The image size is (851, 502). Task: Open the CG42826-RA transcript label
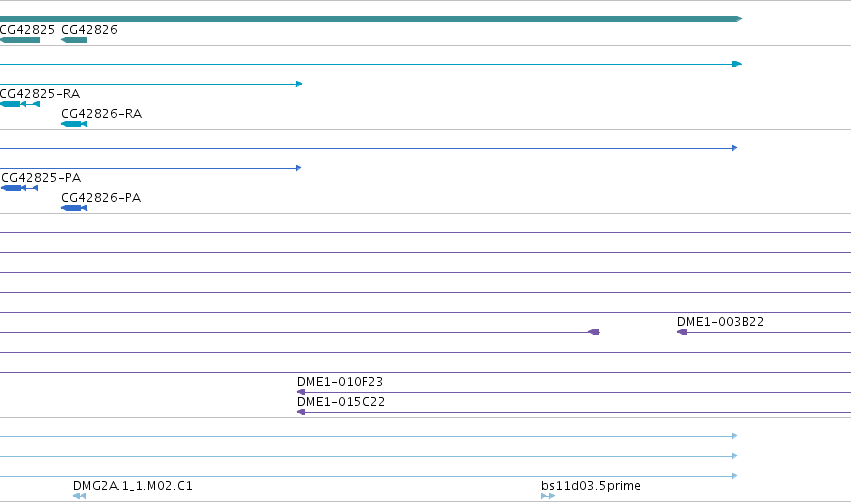(x=101, y=114)
